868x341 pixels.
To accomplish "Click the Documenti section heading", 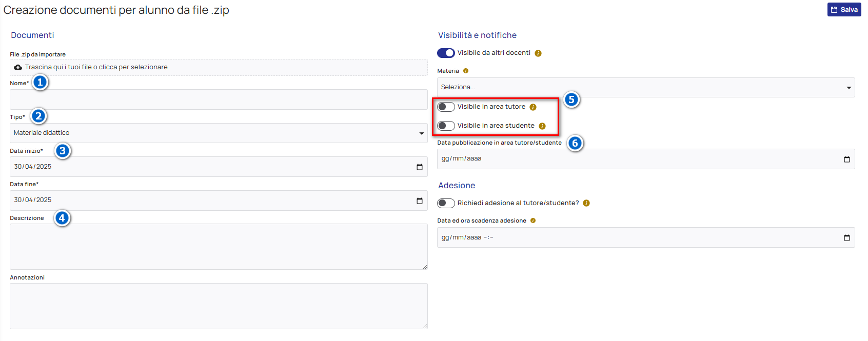I will point(32,35).
